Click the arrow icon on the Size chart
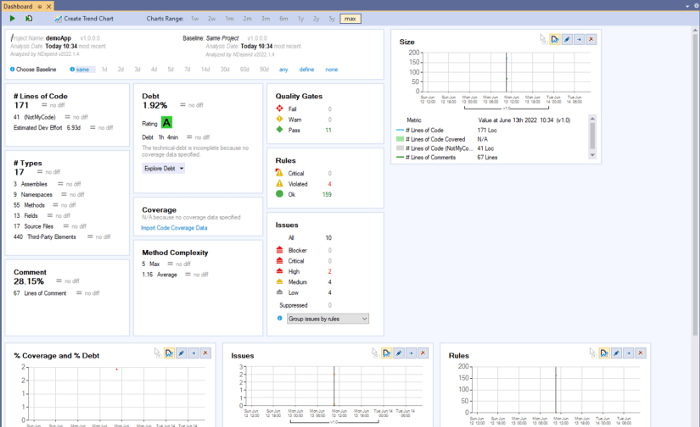This screenshot has height=427, width=700. pyautogui.click(x=579, y=39)
